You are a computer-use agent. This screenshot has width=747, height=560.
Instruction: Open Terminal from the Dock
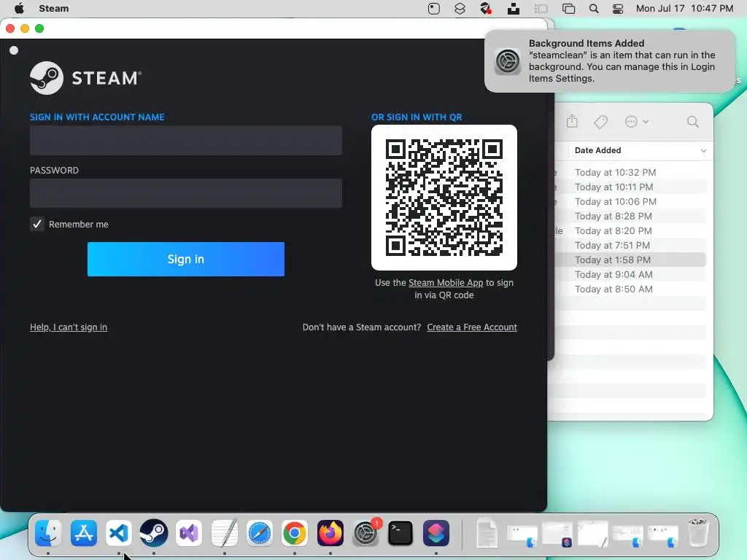tap(400, 533)
